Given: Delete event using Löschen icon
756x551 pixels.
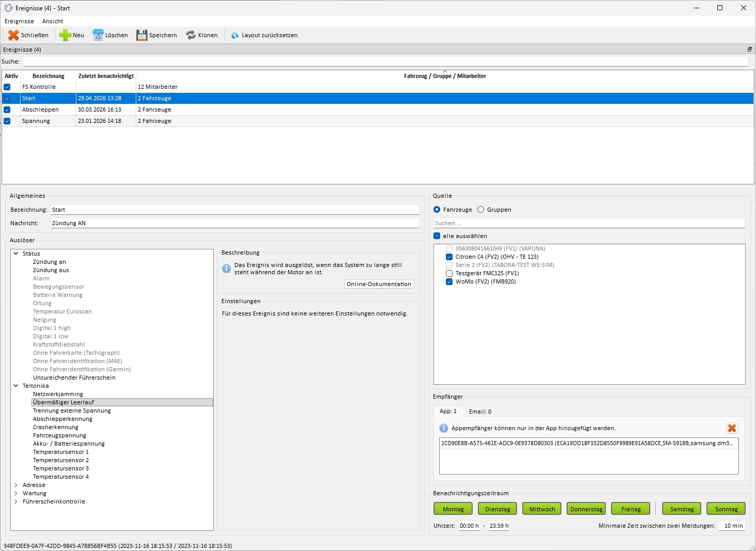Looking at the screenshot, I should coord(98,35).
